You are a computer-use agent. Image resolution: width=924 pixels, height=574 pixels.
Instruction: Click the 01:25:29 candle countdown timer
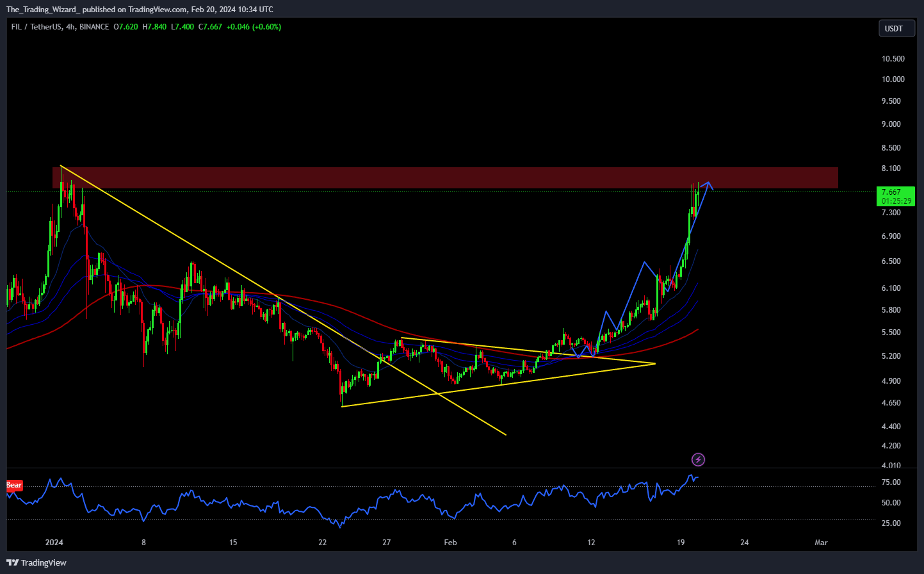click(896, 201)
